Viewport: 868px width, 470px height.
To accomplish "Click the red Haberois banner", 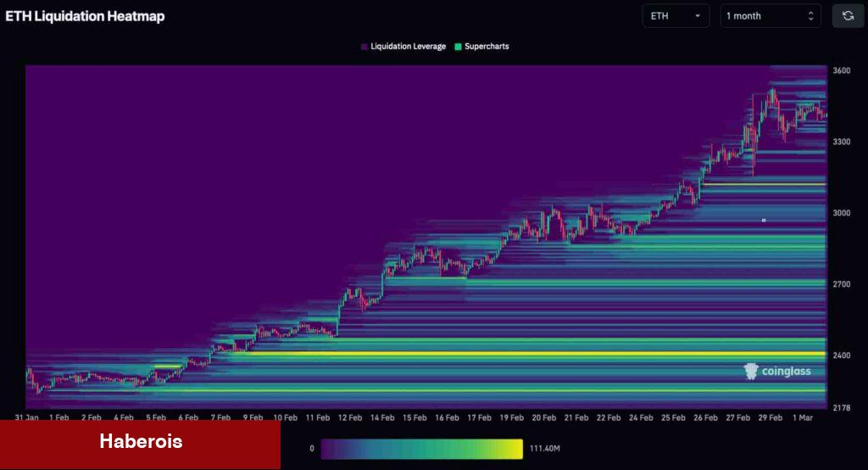I will point(140,442).
